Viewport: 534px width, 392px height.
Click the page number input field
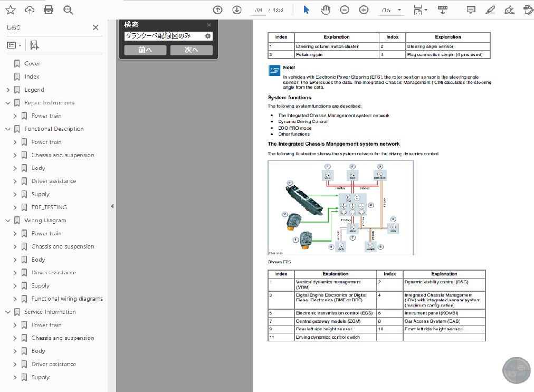click(x=259, y=10)
